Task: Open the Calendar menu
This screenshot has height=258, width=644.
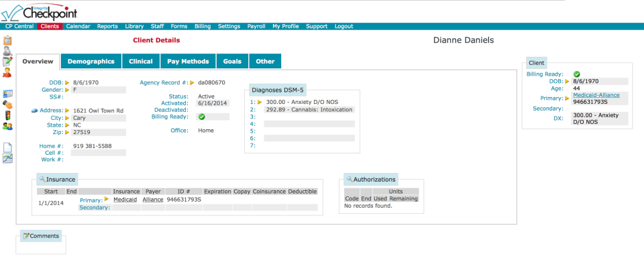Action: coord(78,26)
